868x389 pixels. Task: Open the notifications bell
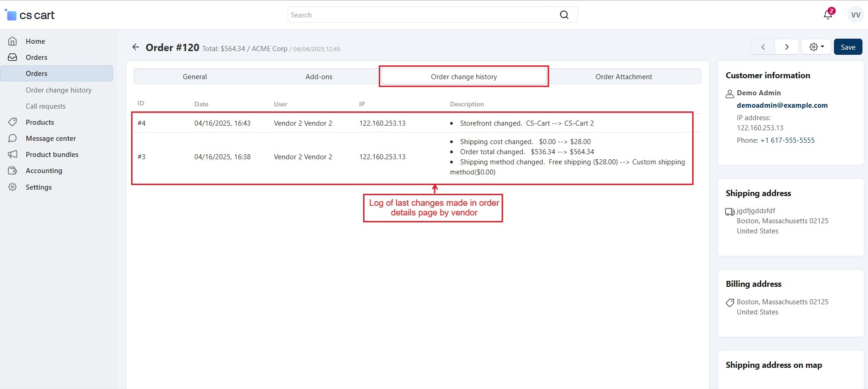(x=827, y=15)
